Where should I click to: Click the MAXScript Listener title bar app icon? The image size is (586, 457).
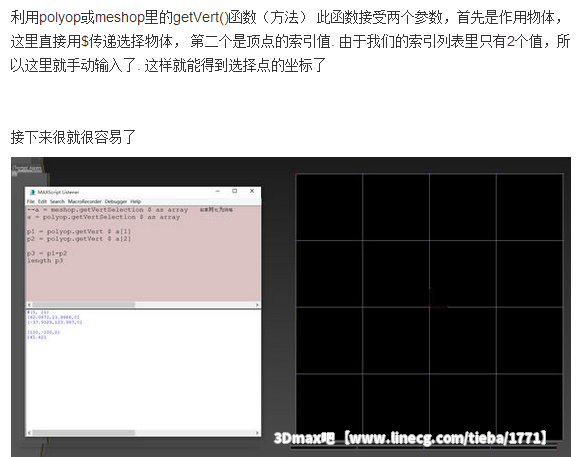pos(32,192)
